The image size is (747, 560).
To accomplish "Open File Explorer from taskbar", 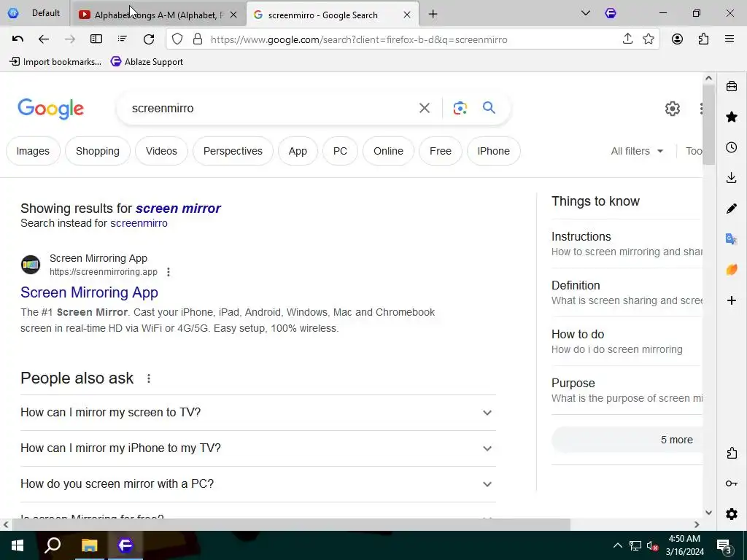I will click(x=89, y=545).
